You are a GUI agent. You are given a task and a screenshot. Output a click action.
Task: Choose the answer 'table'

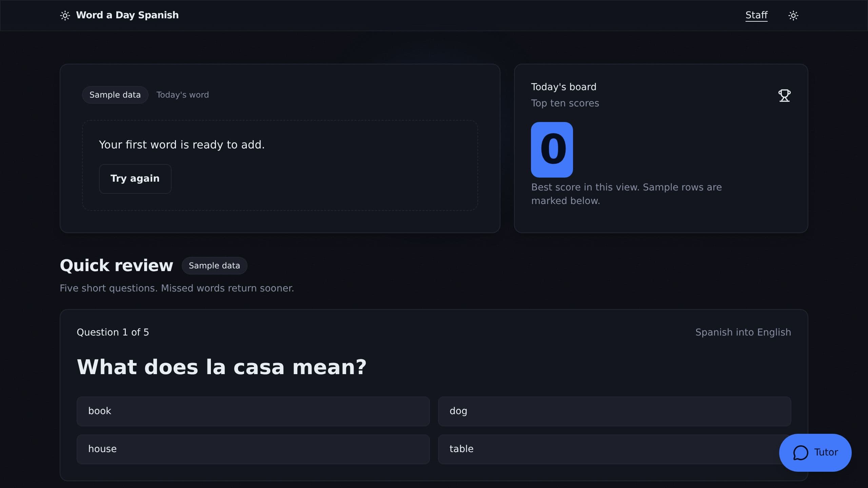tap(614, 449)
